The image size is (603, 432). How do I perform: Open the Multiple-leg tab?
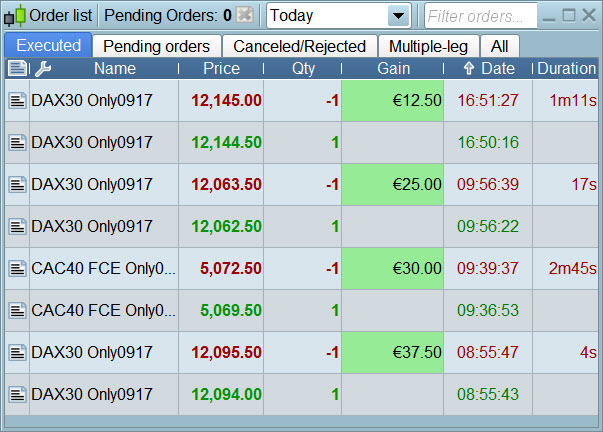pyautogui.click(x=429, y=46)
